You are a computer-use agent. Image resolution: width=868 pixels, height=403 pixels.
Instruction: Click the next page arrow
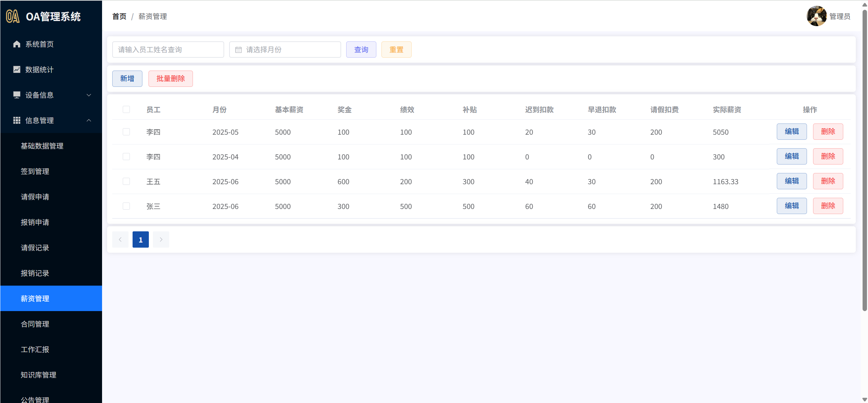click(161, 239)
